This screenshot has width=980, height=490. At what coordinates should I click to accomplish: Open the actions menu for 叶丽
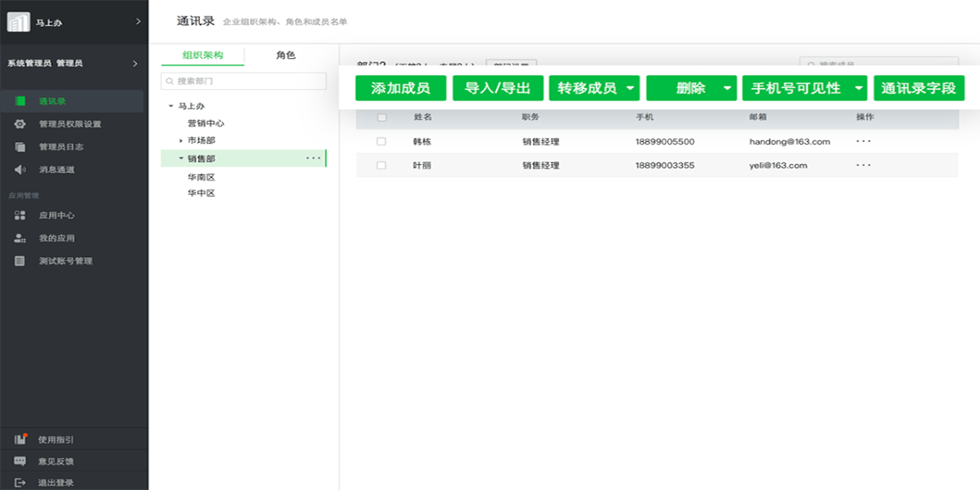863,165
